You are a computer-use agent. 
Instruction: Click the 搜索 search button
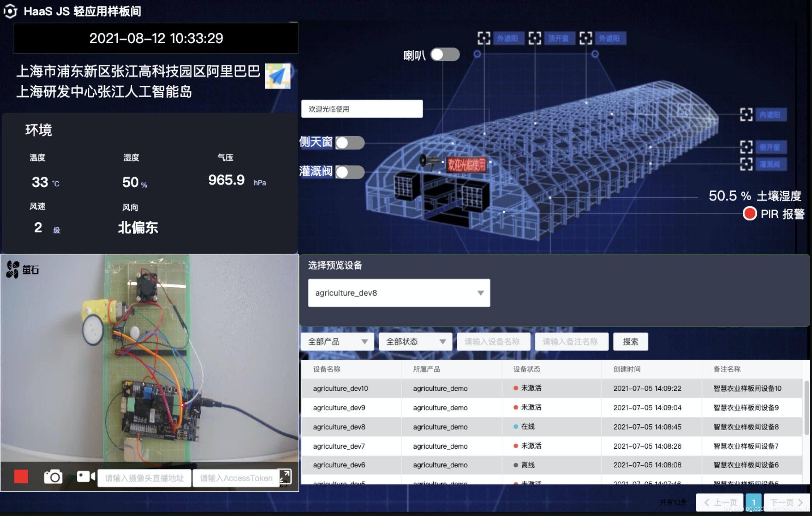point(630,342)
